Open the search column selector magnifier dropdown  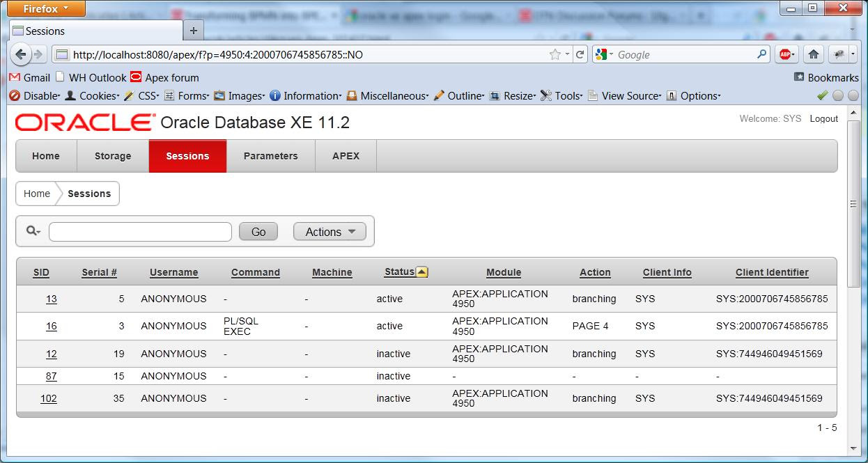coord(33,231)
